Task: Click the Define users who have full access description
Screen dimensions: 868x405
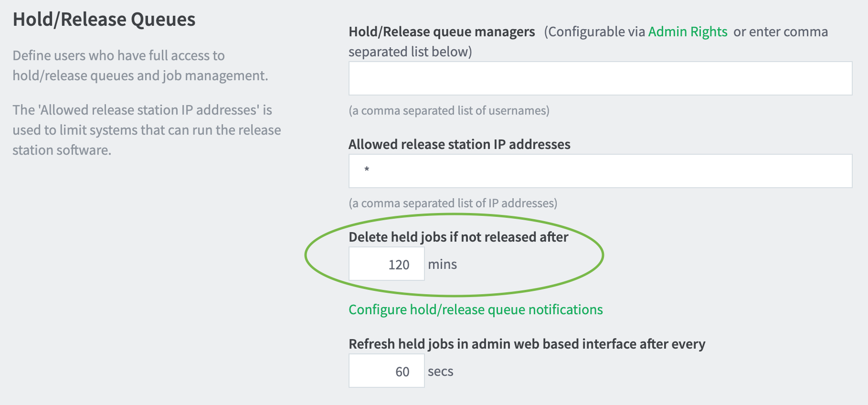Action: [140, 65]
